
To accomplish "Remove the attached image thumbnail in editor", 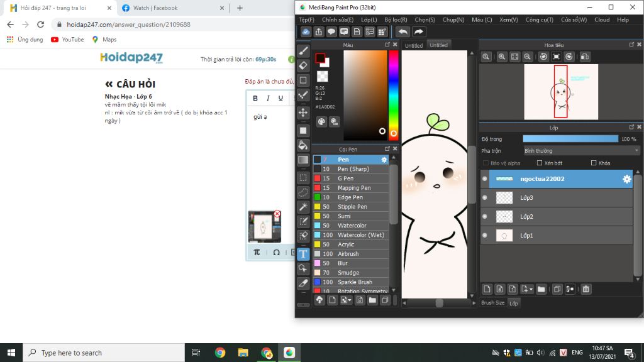I will point(277,214).
